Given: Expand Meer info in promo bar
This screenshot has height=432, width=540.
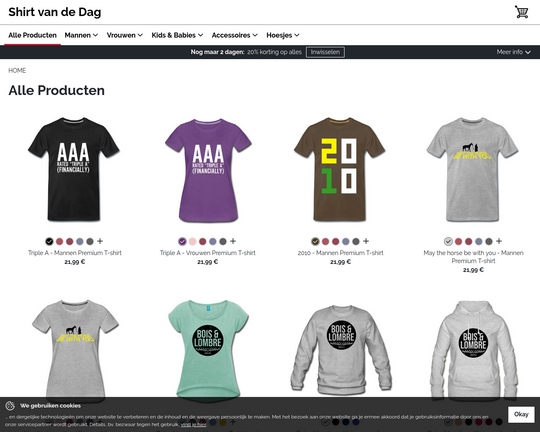Looking at the screenshot, I should tap(513, 52).
